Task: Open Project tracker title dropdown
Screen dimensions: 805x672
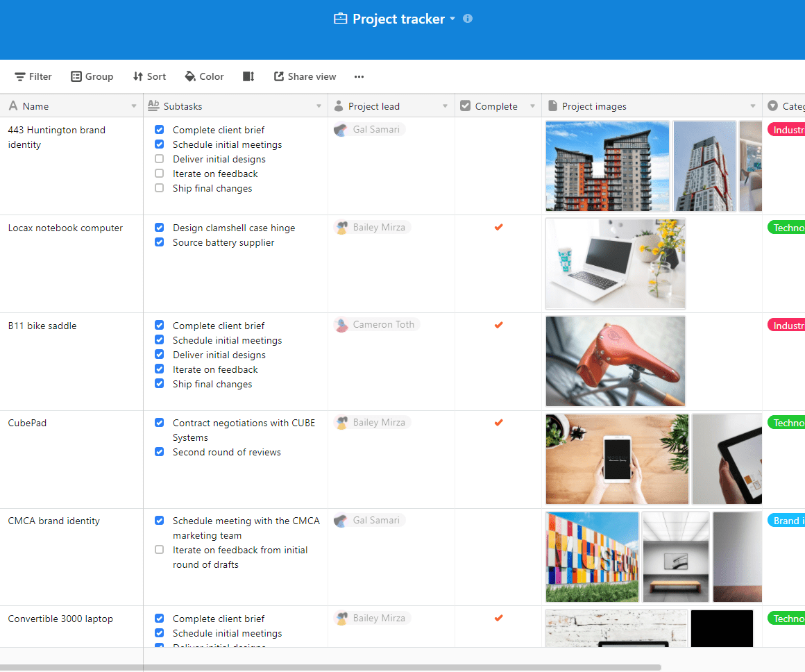Action: coord(452,19)
